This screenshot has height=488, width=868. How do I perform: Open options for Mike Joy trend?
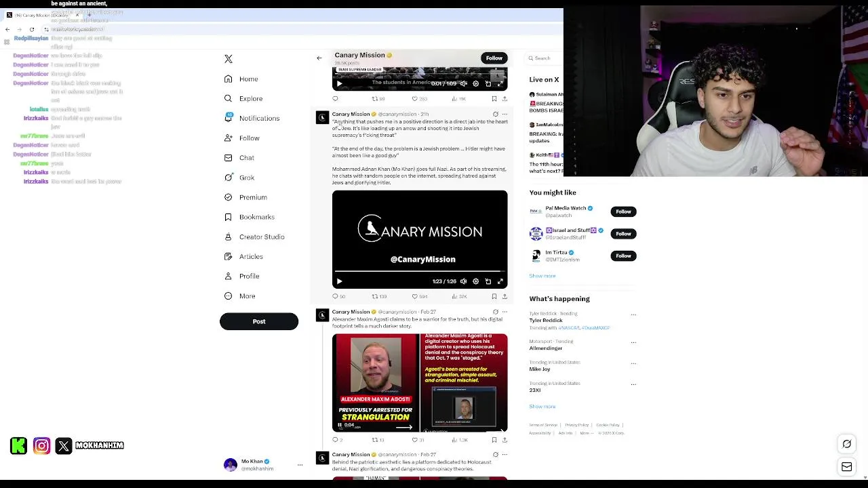click(633, 363)
